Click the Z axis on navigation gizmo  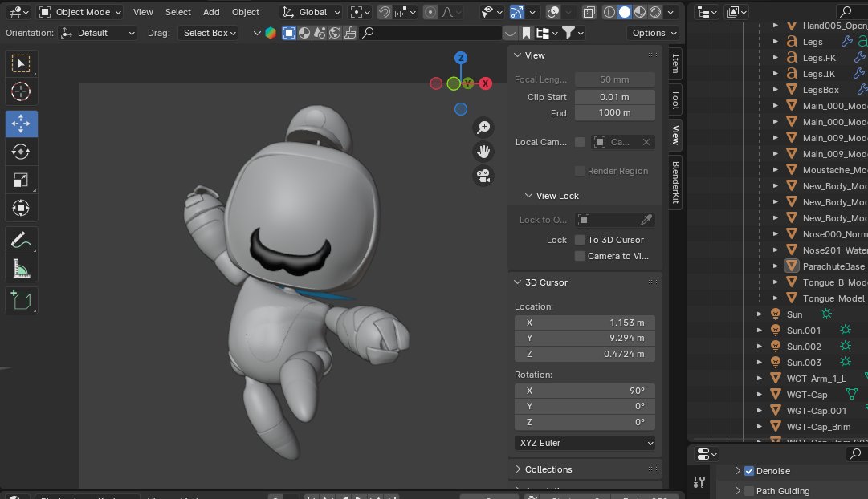coord(461,58)
